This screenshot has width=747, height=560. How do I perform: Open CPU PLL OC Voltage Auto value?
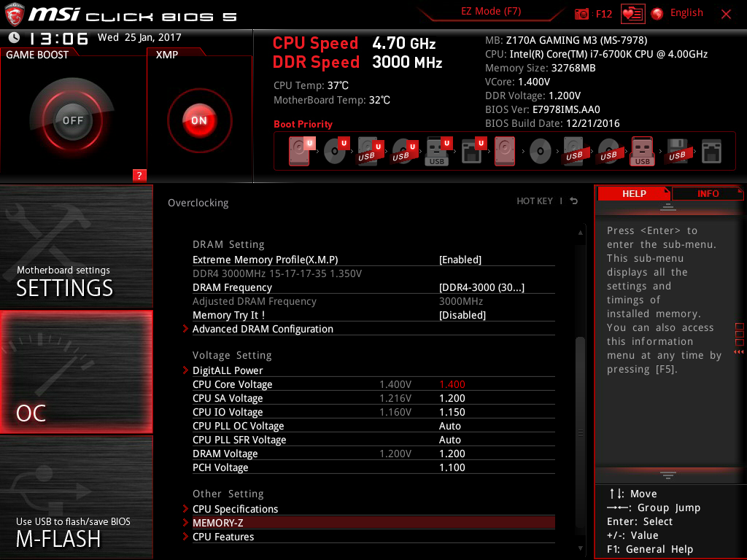coord(449,426)
